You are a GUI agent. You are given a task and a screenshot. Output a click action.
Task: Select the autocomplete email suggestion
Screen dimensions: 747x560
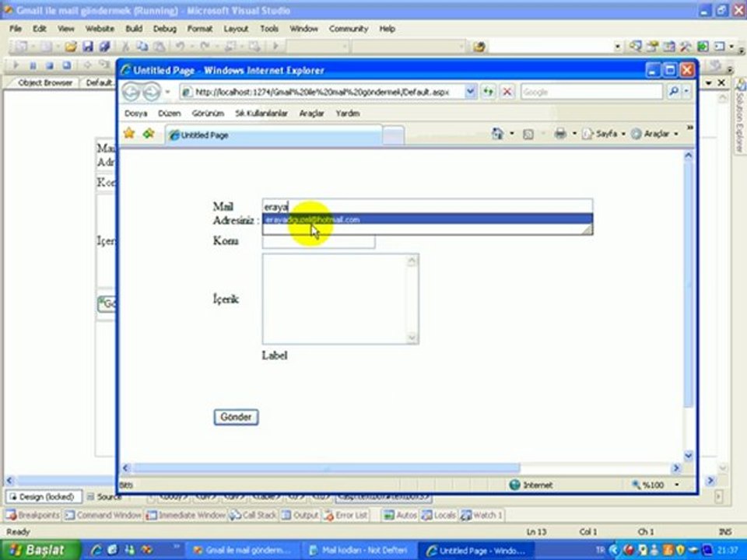427,219
